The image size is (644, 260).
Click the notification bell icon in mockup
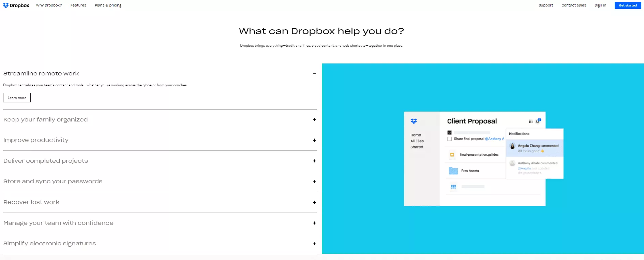tap(538, 121)
